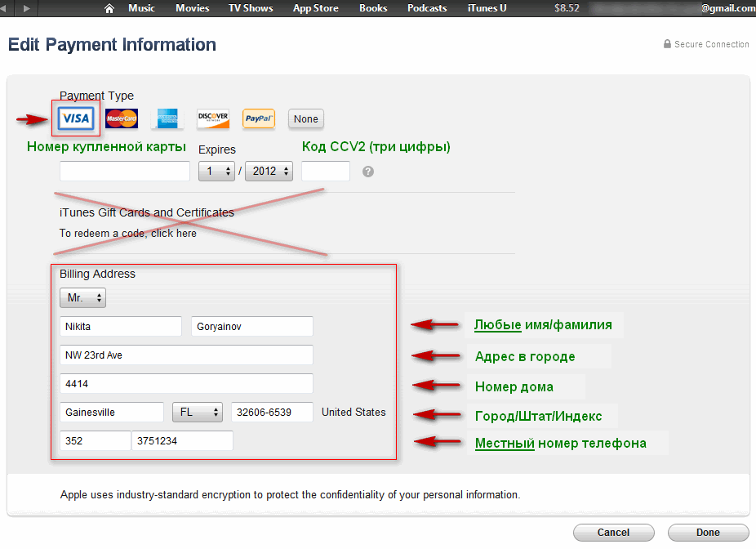Screen dimensions: 756x549
Task: Click the Secure Connection lock icon
Action: tap(667, 44)
